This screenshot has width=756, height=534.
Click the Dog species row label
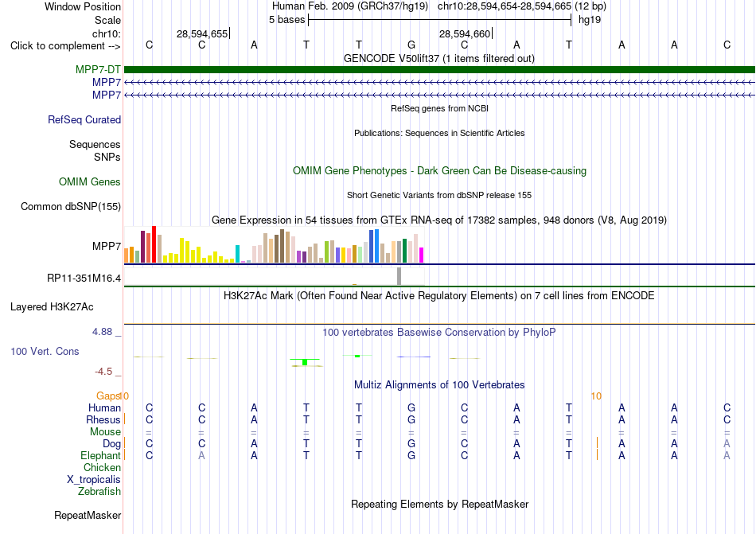click(112, 443)
